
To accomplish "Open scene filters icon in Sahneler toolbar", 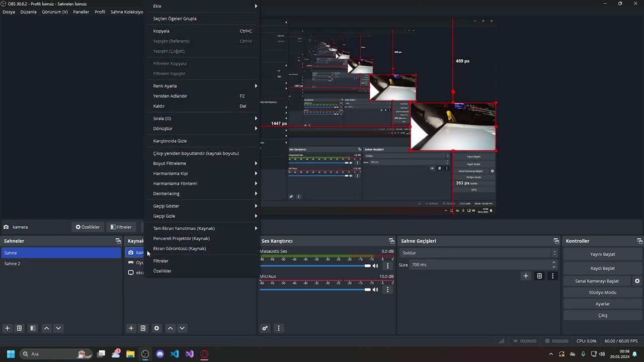I will [33, 328].
